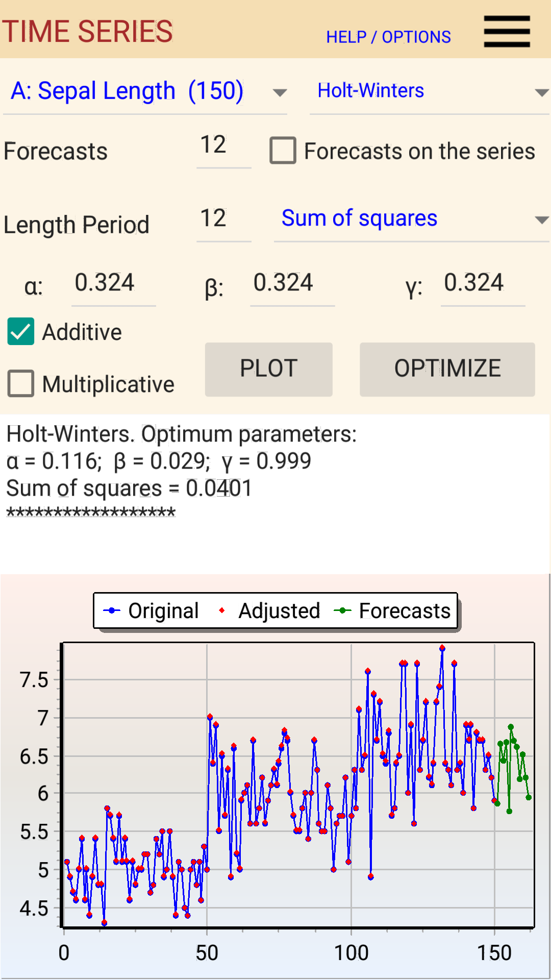Click the Optimum parameters result text
The height and width of the screenshot is (980, 551).
182,434
